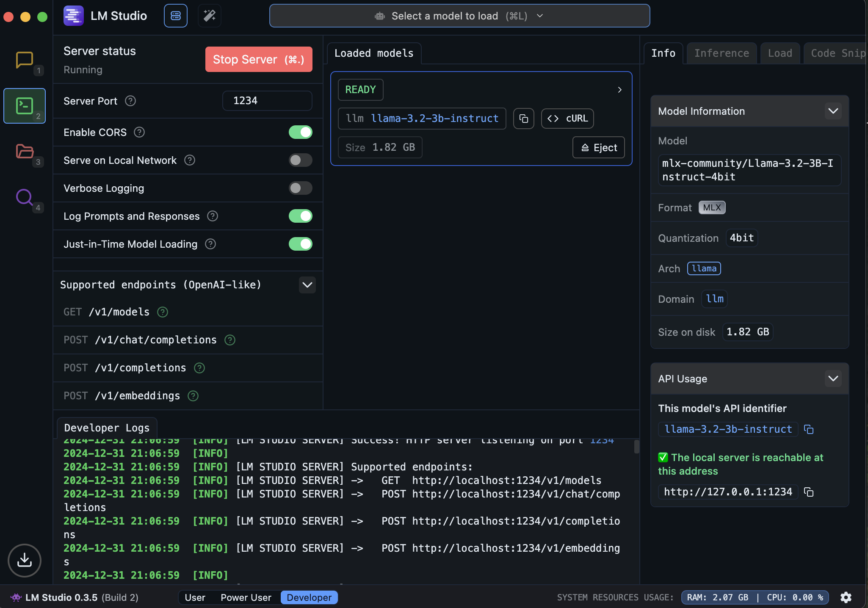The width and height of the screenshot is (868, 608).
Task: Click the mlx-community/Llama-3.2-3B-Instruct-4bit model path
Action: coord(749,170)
